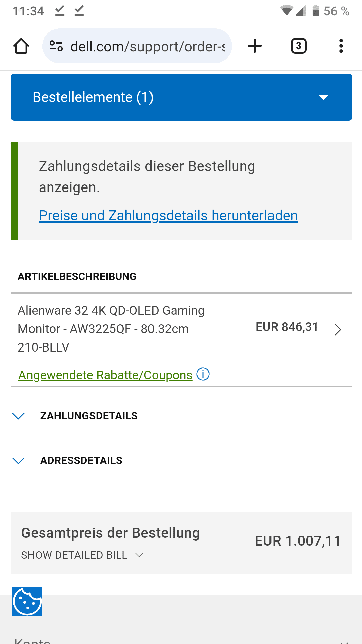Show detailed bill breakdown
Screen dimensions: 362x644
pyautogui.click(x=82, y=555)
